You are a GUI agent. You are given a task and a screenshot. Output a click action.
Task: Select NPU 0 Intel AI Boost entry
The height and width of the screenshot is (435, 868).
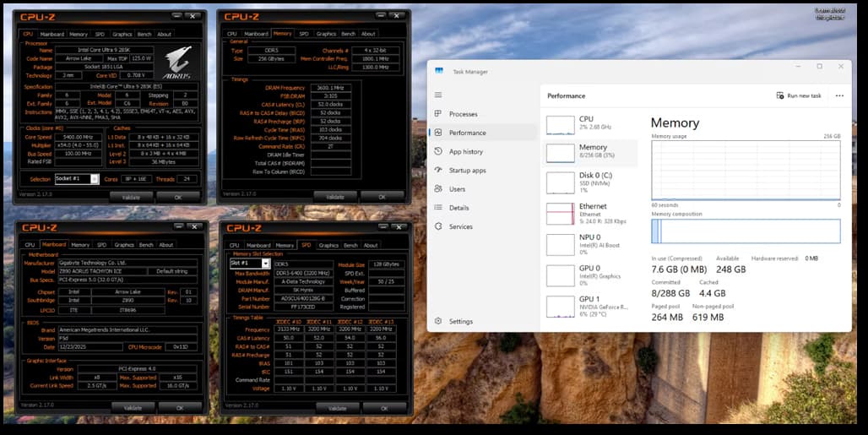click(x=590, y=244)
